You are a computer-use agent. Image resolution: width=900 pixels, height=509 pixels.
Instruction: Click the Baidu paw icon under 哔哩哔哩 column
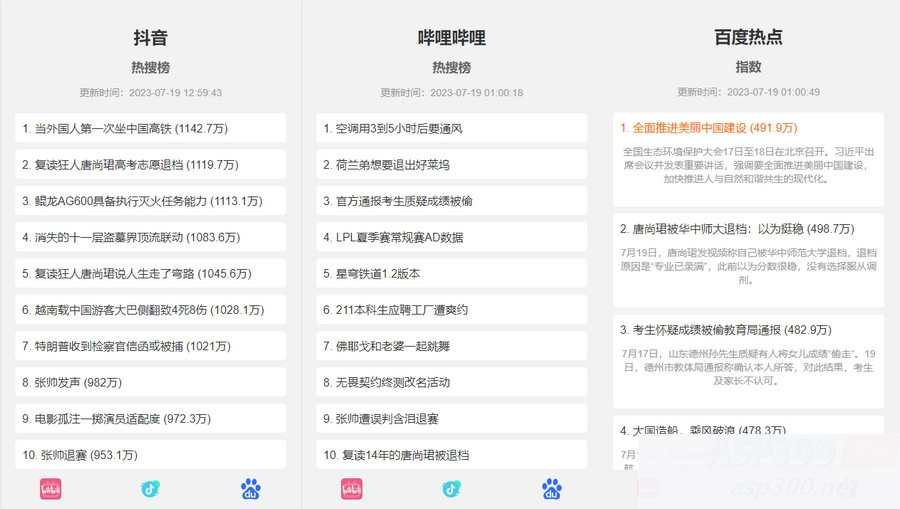pos(552,489)
